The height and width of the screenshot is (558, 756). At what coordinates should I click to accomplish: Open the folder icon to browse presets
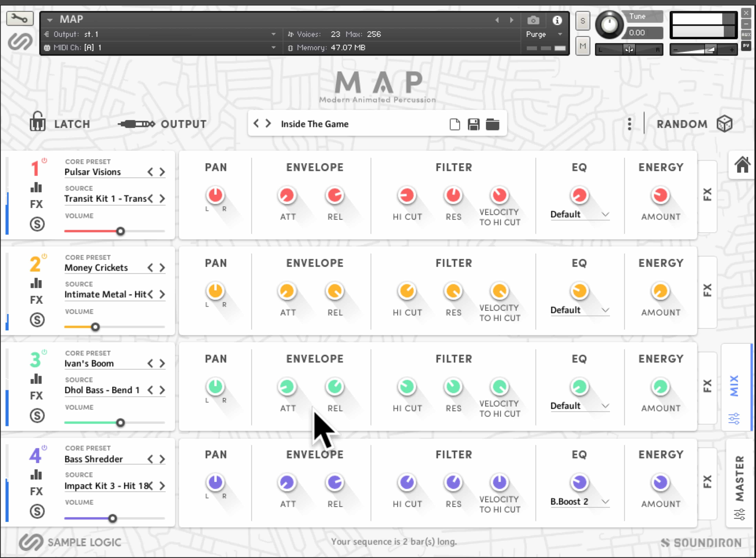[493, 124]
